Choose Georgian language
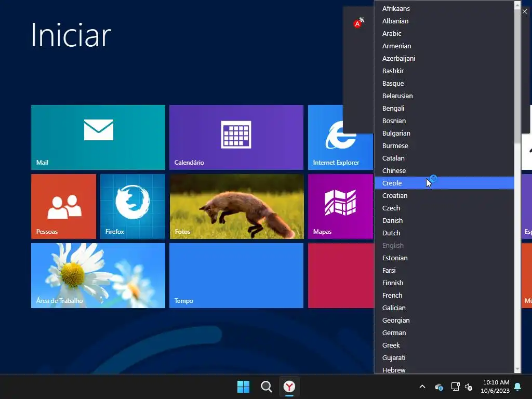532x399 pixels. (x=445, y=320)
